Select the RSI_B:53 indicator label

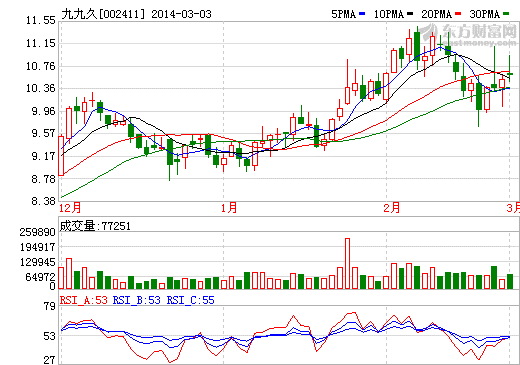[136, 300]
